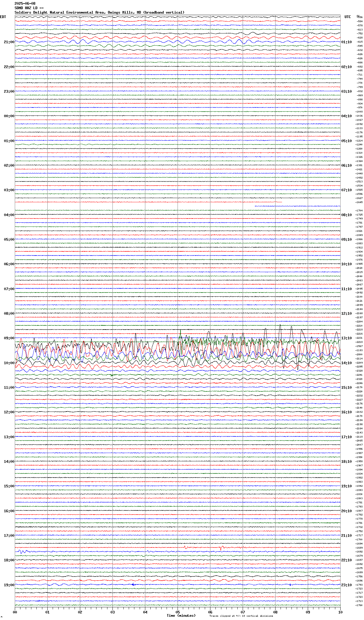The height and width of the screenshot is (620, 364).
Task: Click the 08 minute axis tick label
Action: tap(275, 612)
